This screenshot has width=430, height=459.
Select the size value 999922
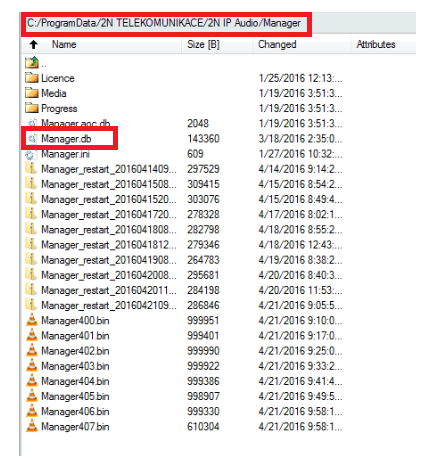pyautogui.click(x=203, y=366)
